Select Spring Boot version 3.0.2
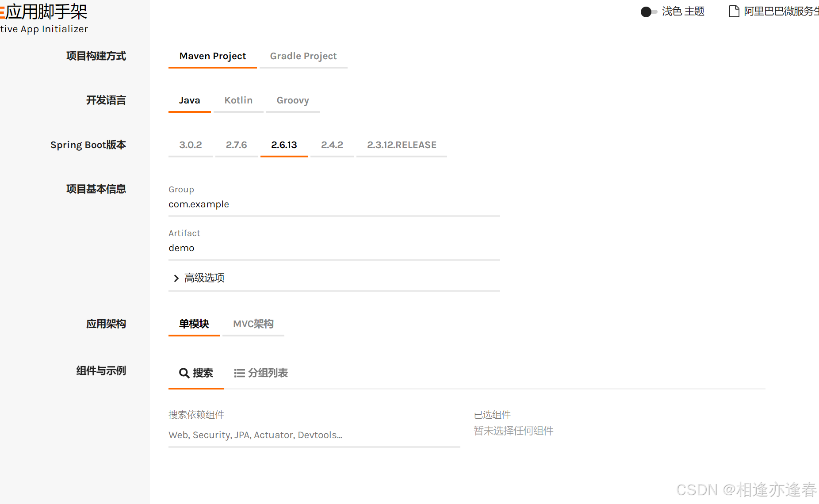Image resolution: width=819 pixels, height=504 pixels. click(190, 145)
